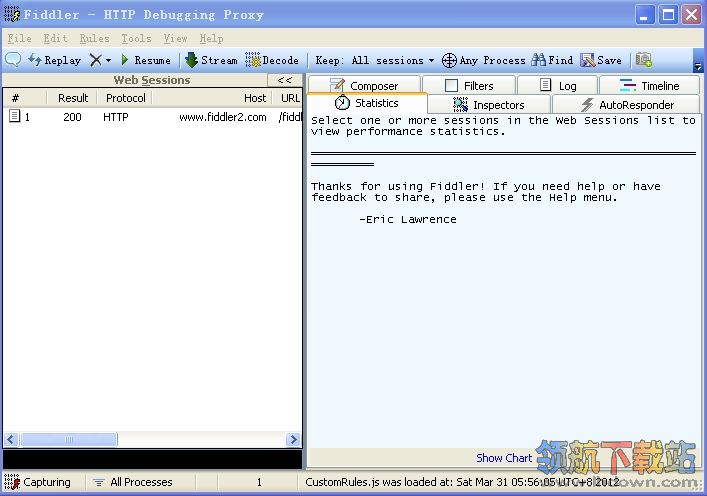
Task: Switch to the Composer tab
Action: click(364, 85)
